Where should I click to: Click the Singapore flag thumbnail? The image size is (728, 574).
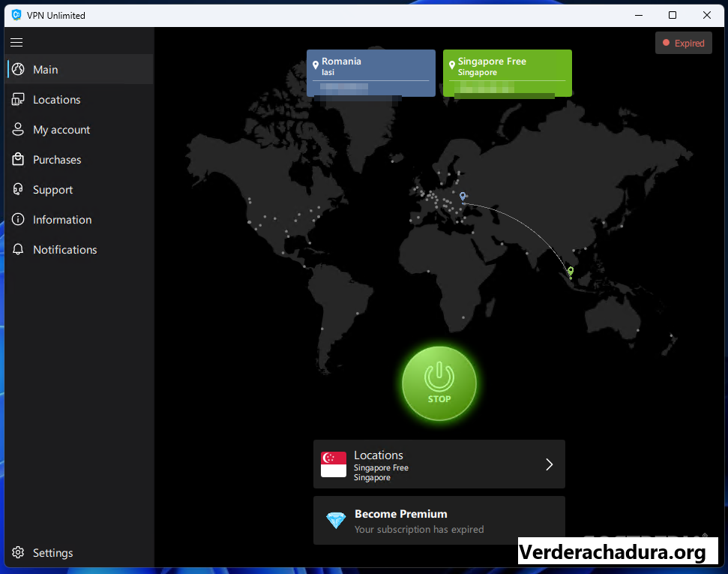pos(334,464)
